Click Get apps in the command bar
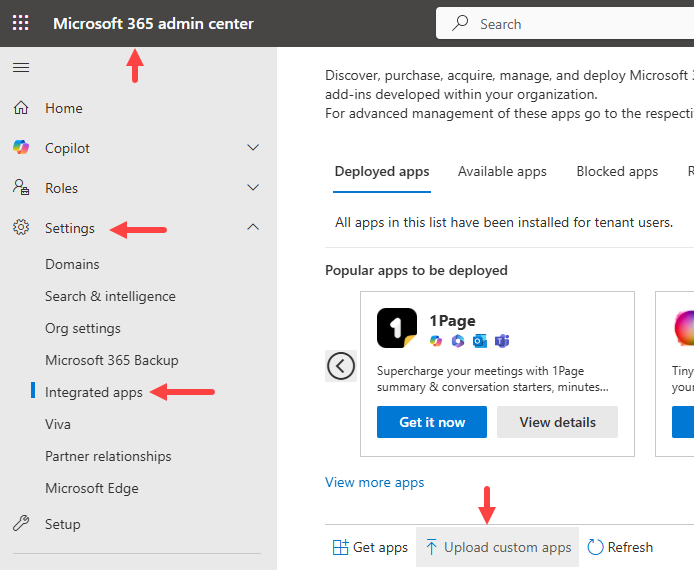Screen dimensions: 694x570 pyautogui.click(x=370, y=547)
